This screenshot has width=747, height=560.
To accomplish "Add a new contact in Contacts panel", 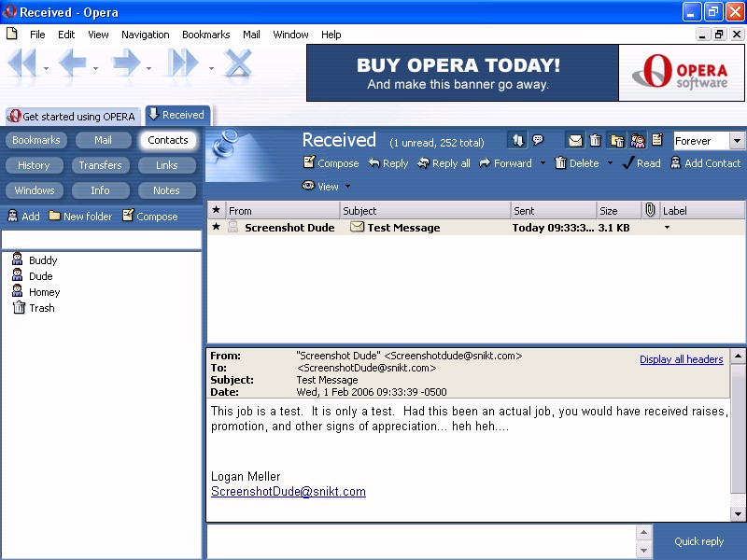I will (x=24, y=217).
